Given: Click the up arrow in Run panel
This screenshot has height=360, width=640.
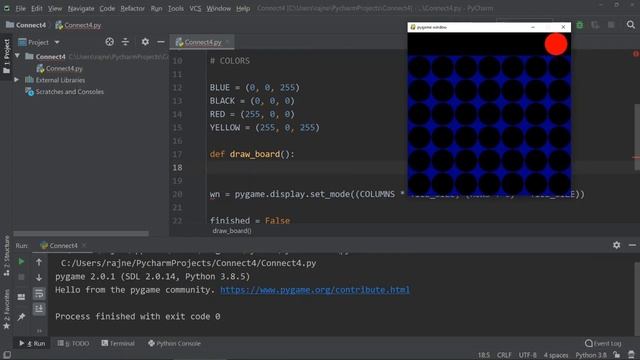Looking at the screenshot, I should point(39,262).
